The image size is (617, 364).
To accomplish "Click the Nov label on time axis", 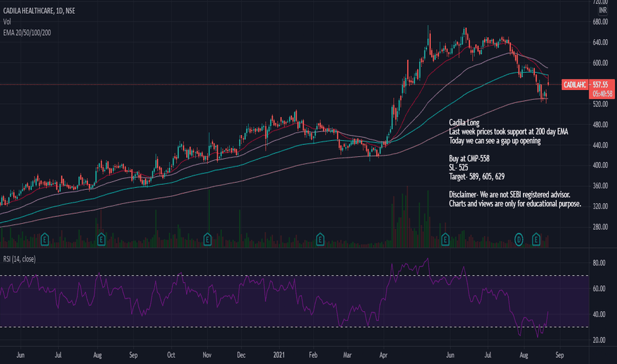I will [207, 355].
